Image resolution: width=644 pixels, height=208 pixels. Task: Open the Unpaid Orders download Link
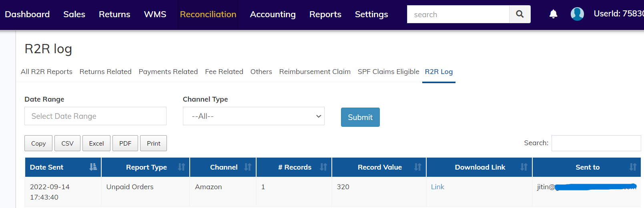[437, 187]
